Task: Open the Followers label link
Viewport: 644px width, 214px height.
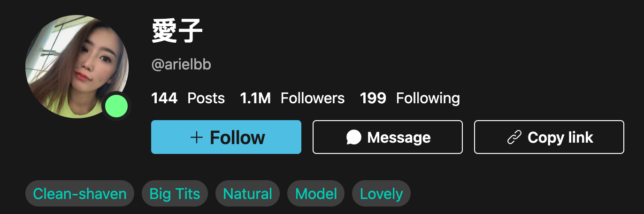Action: tap(313, 98)
